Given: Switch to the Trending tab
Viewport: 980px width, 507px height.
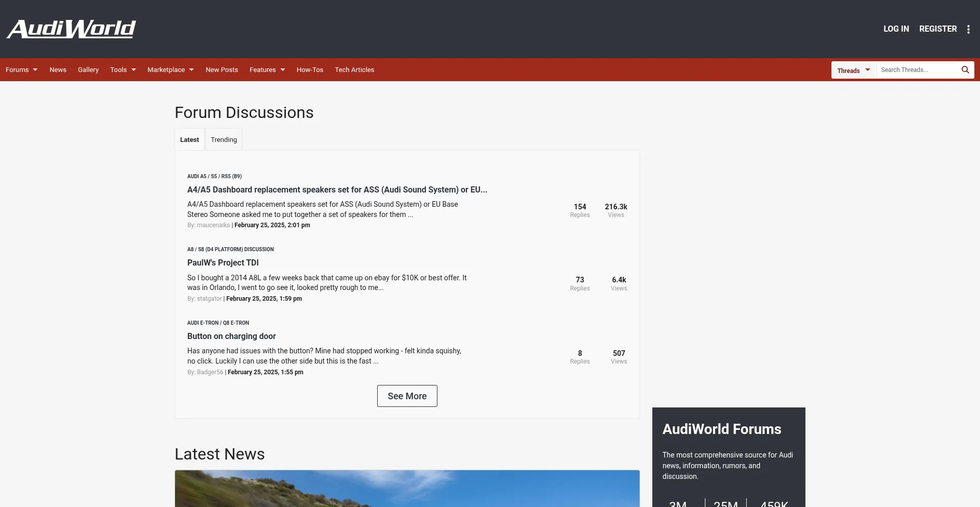Looking at the screenshot, I should pos(224,140).
